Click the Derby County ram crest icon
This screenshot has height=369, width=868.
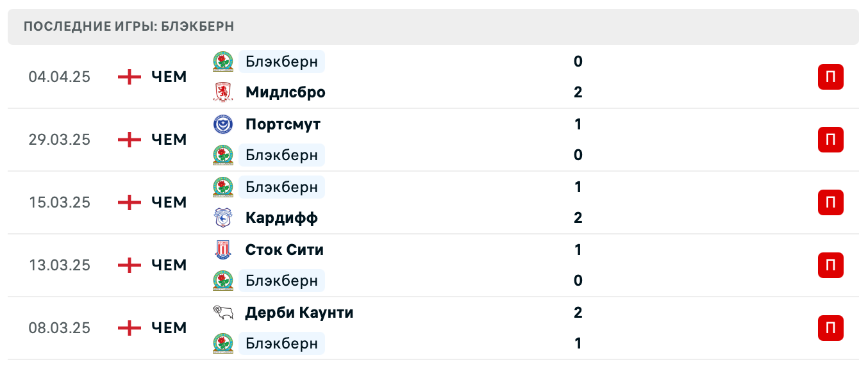pos(223,313)
